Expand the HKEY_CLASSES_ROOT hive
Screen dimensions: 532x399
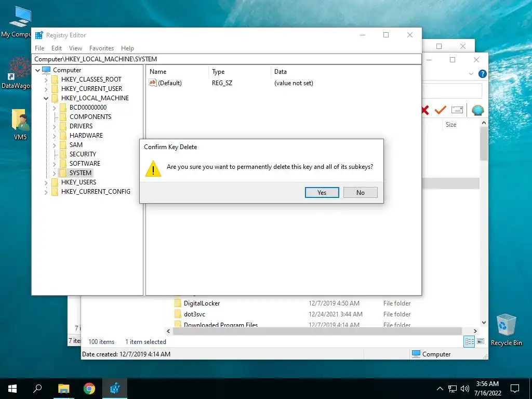click(46, 79)
